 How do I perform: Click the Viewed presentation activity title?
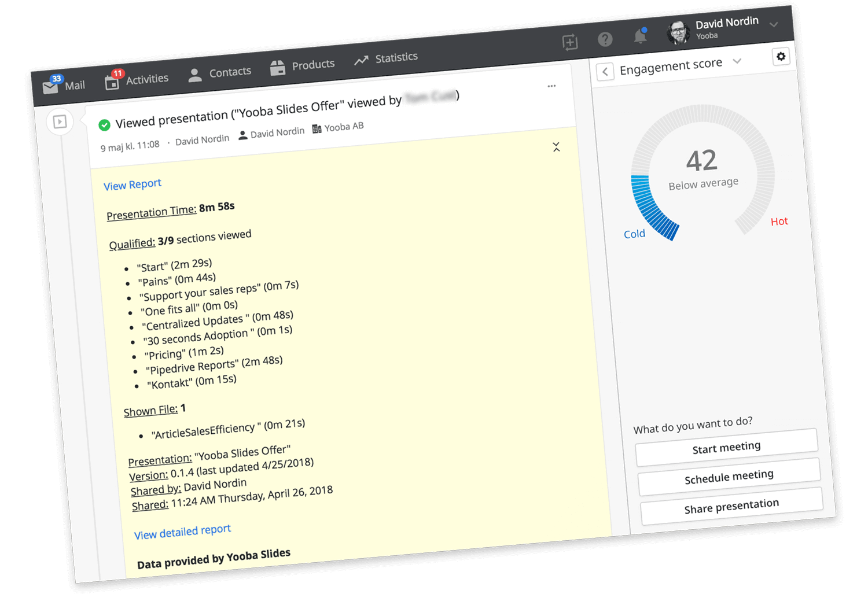tap(287, 109)
